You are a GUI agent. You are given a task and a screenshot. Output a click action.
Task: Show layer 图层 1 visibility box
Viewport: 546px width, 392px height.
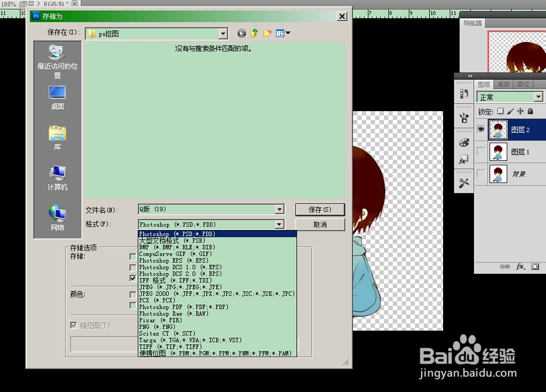click(x=481, y=151)
